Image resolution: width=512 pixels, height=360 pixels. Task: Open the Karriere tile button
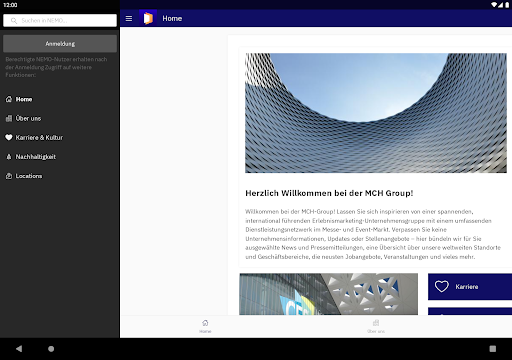[470, 287]
